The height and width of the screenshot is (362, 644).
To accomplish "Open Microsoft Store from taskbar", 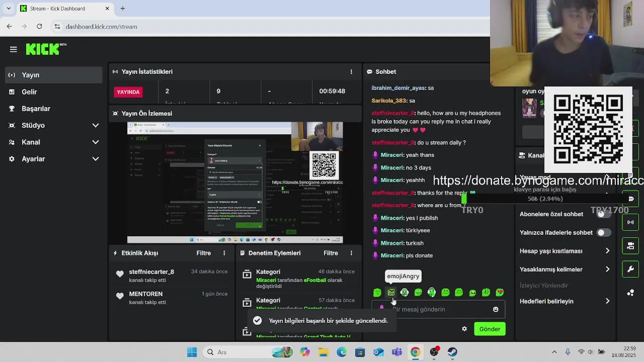I will pos(360,352).
